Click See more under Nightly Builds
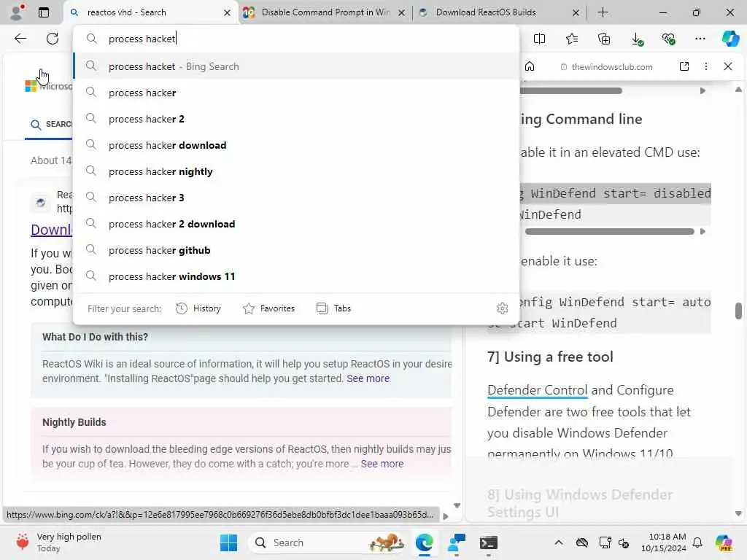Viewport: 747px width, 560px height. [x=382, y=464]
